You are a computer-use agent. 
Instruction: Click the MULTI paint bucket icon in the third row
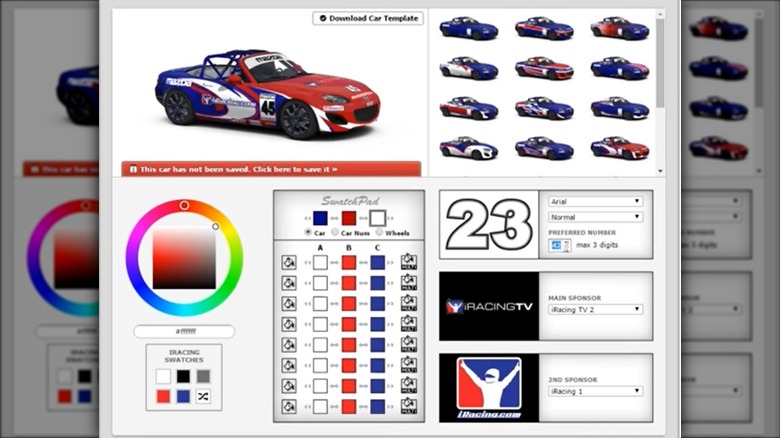[409, 303]
